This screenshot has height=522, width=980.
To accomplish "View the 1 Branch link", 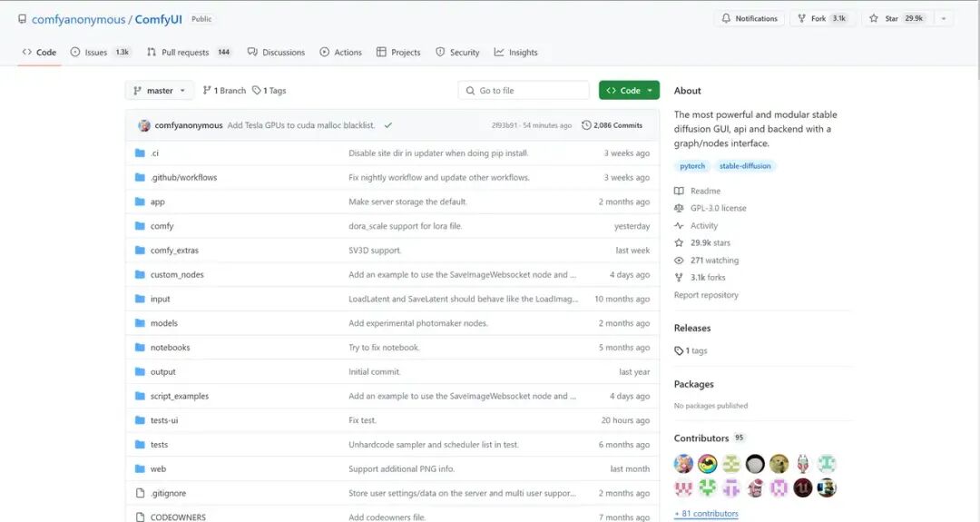I will click(224, 91).
